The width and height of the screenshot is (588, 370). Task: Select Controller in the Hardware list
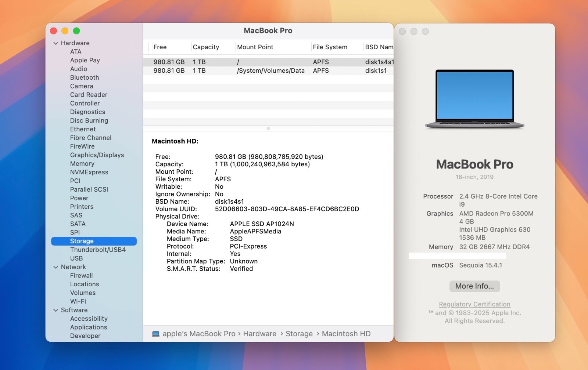(x=85, y=104)
